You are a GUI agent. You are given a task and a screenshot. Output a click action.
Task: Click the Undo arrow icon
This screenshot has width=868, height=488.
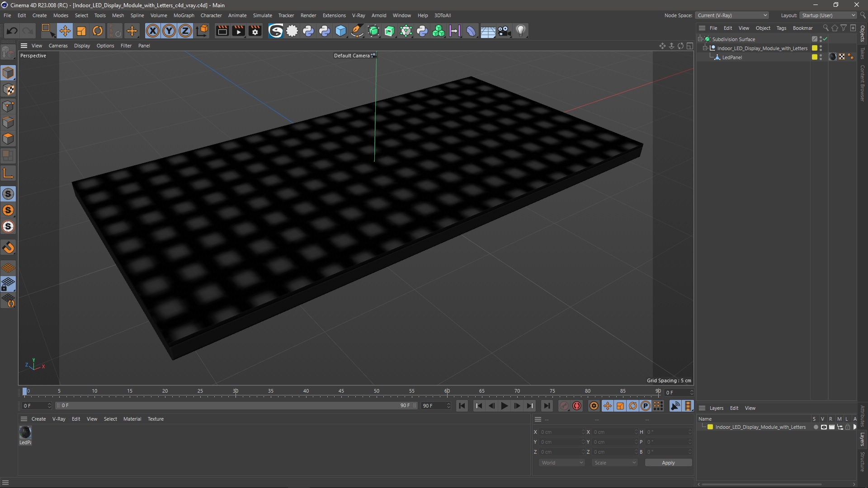pyautogui.click(x=12, y=31)
